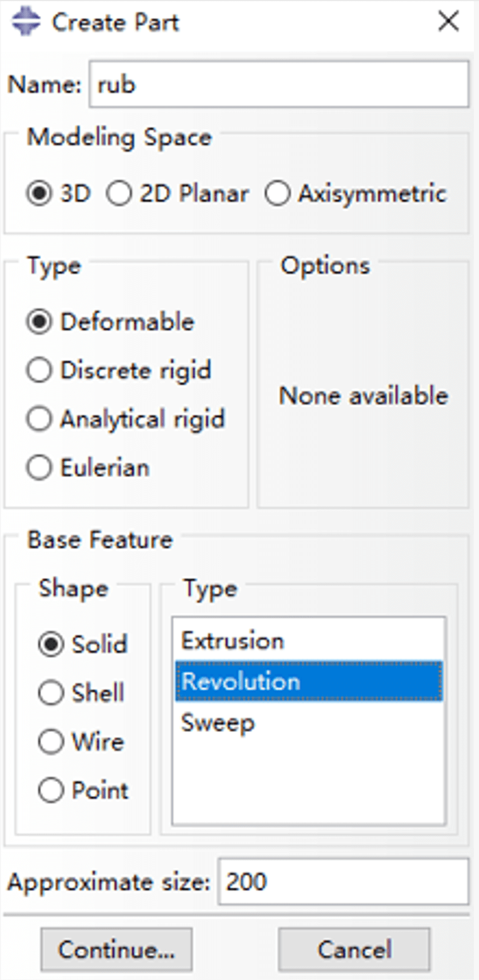This screenshot has width=479, height=980.
Task: Pick Analytical rigid part type
Action: tap(39, 419)
